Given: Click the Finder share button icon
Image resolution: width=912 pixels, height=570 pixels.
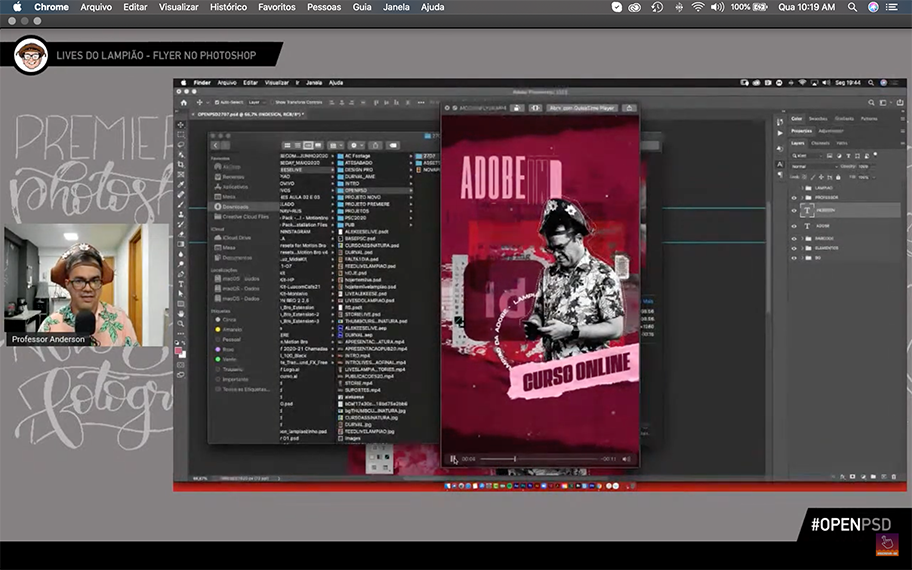Looking at the screenshot, I should [375, 145].
